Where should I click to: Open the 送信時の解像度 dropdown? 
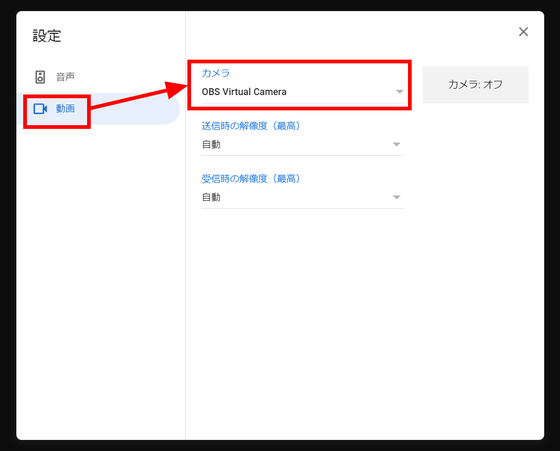[302, 145]
